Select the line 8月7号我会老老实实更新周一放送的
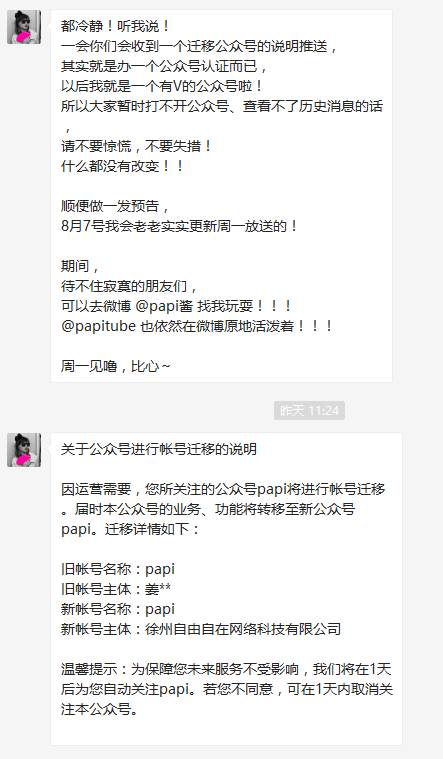This screenshot has height=759, width=443. point(179,226)
